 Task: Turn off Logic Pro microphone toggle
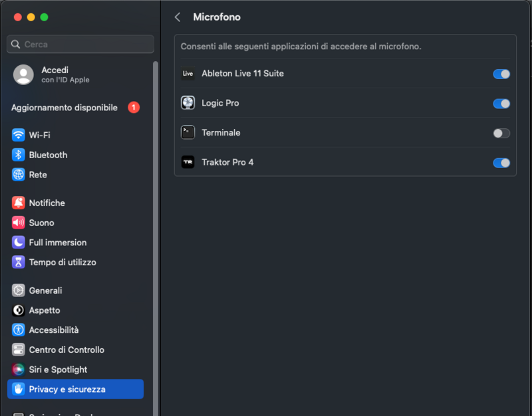point(501,104)
